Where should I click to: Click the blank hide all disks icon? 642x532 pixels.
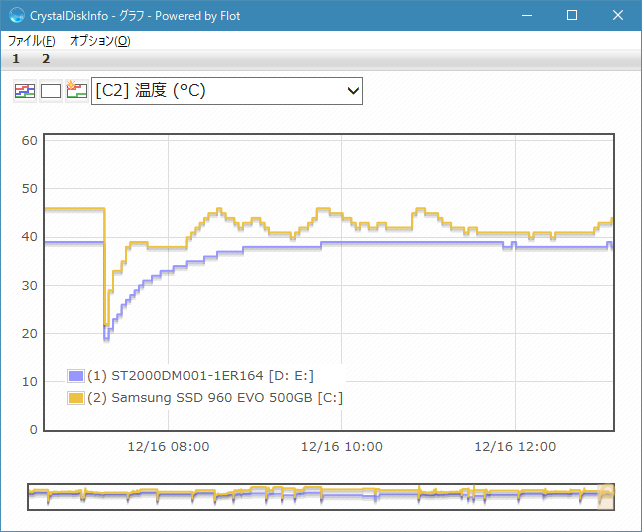tap(51, 91)
